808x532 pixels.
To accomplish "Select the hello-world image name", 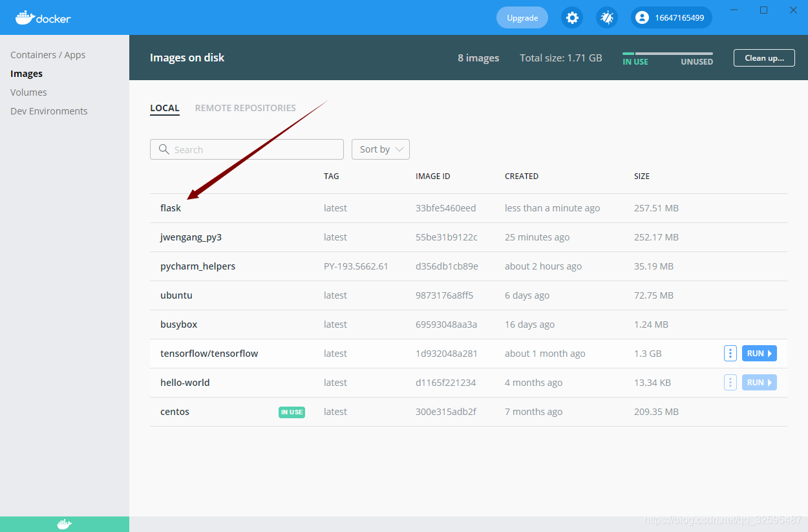I will pyautogui.click(x=185, y=383).
